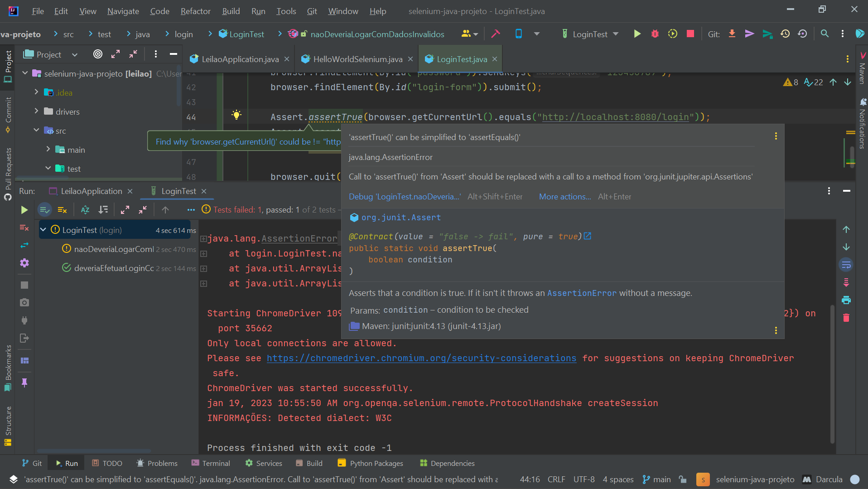Screen dimensions: 868x489
Task: Open Search Everywhere magnifier icon
Action: (x=825, y=34)
